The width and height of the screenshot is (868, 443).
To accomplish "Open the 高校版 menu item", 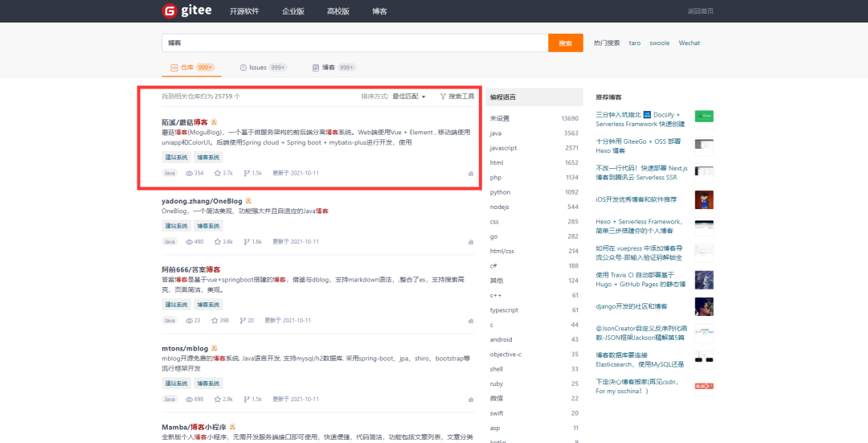I will [x=338, y=11].
